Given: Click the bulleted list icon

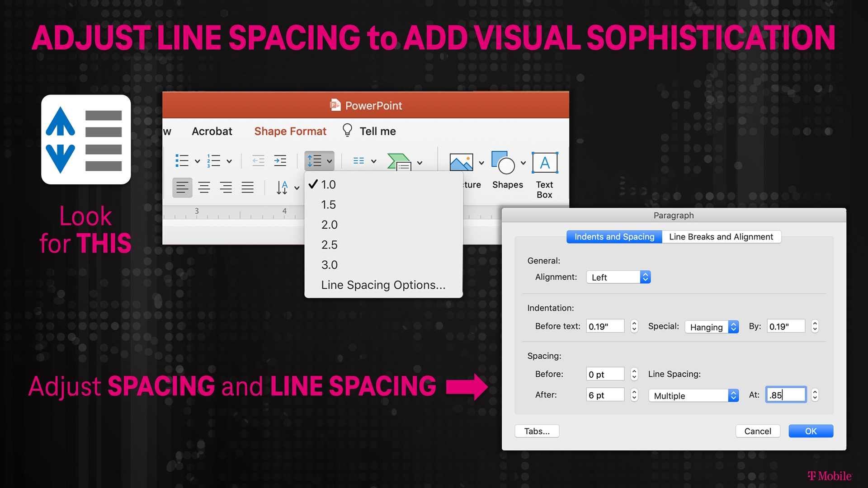Looking at the screenshot, I should point(182,161).
